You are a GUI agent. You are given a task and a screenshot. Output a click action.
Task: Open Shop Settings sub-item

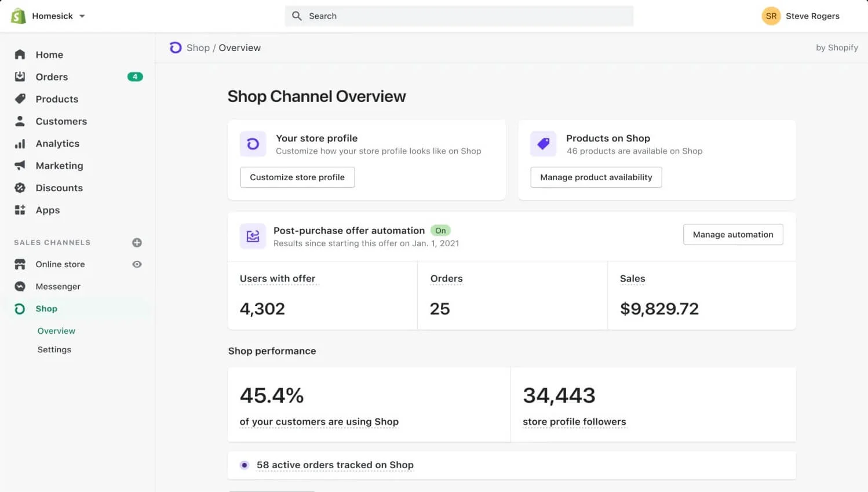pos(54,349)
